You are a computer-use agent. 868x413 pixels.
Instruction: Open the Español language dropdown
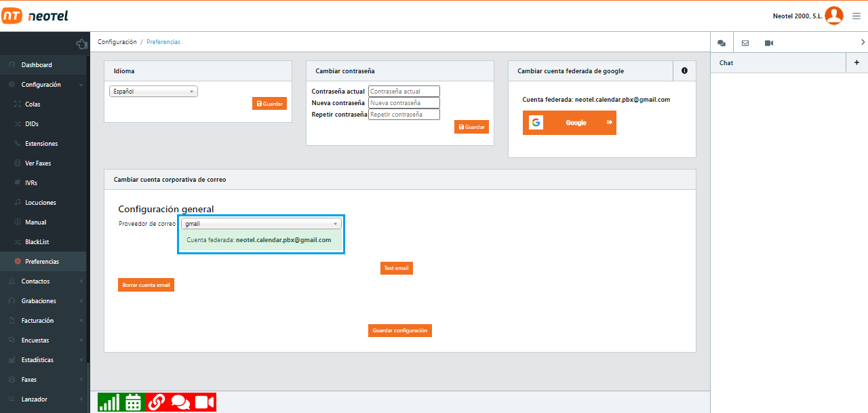tap(153, 91)
